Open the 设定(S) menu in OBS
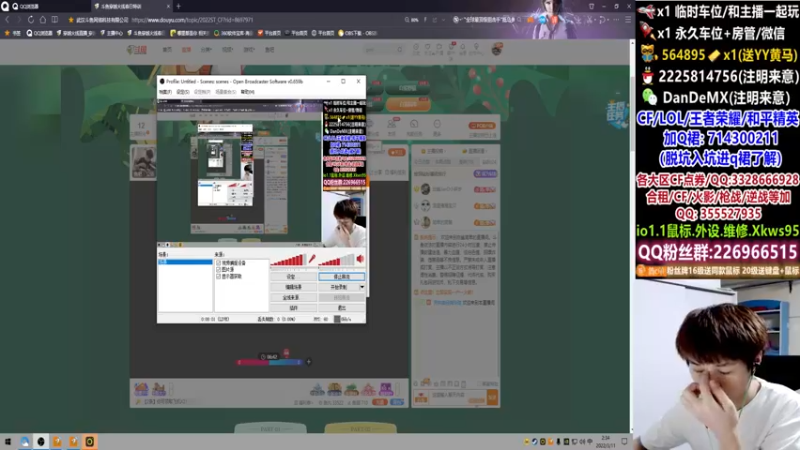The width and height of the screenshot is (800, 450). pos(183,92)
